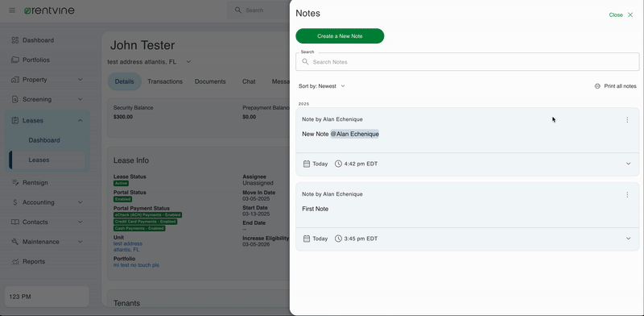Click calendar icon on the 3:45 pm note
The width and height of the screenshot is (644, 316).
307,239
